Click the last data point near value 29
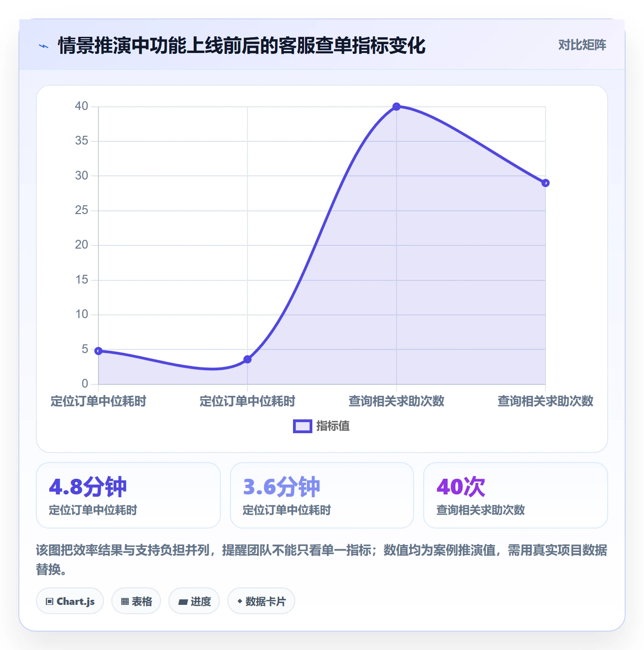644x650 pixels. [x=546, y=183]
